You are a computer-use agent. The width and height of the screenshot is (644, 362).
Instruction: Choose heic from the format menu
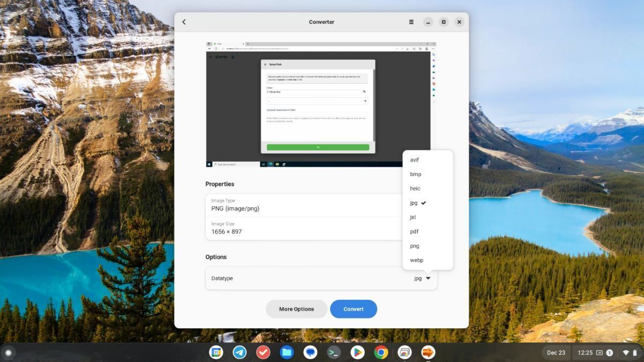tap(415, 188)
